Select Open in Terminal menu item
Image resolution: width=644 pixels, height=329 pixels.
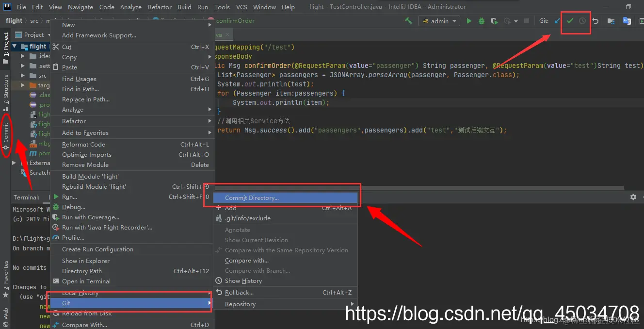point(132,281)
